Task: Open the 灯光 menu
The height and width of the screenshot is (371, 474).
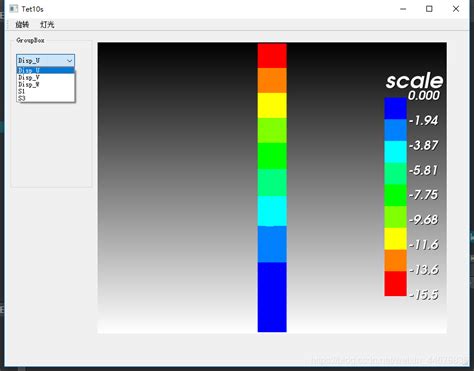Action: pyautogui.click(x=47, y=24)
